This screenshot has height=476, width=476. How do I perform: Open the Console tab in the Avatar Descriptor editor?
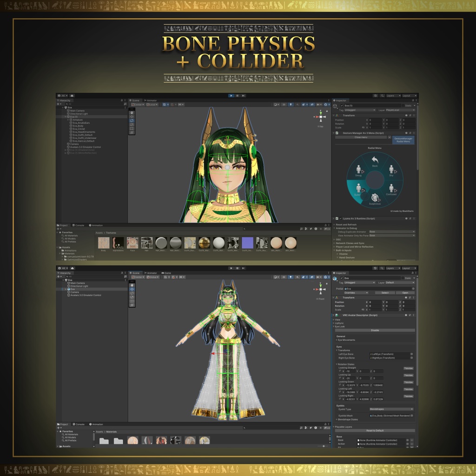pyautogui.click(x=78, y=424)
